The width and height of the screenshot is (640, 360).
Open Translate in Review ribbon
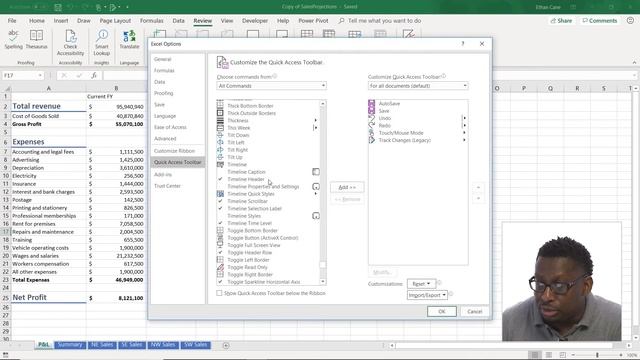(x=129, y=40)
